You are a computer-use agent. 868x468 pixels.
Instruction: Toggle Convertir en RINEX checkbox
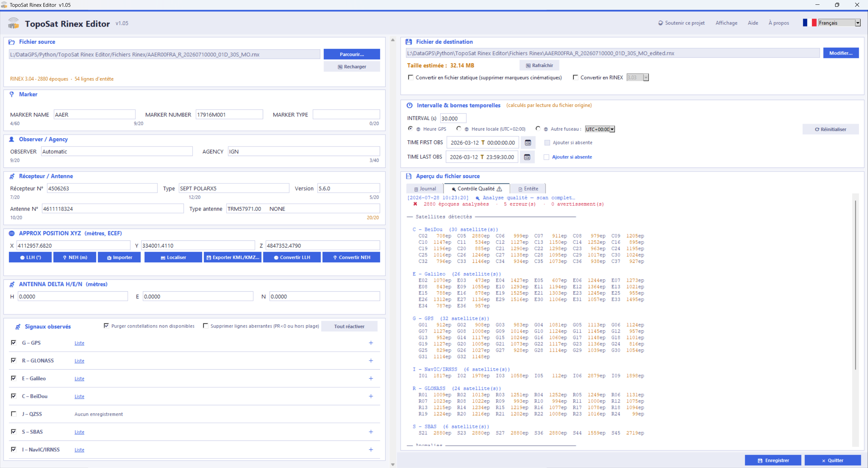coord(575,77)
